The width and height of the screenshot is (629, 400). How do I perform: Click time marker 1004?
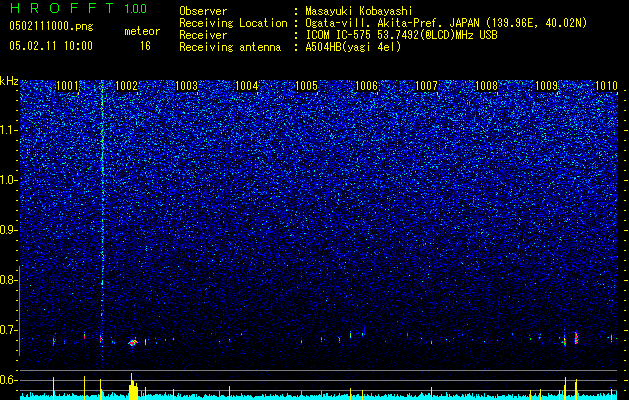[x=246, y=86]
